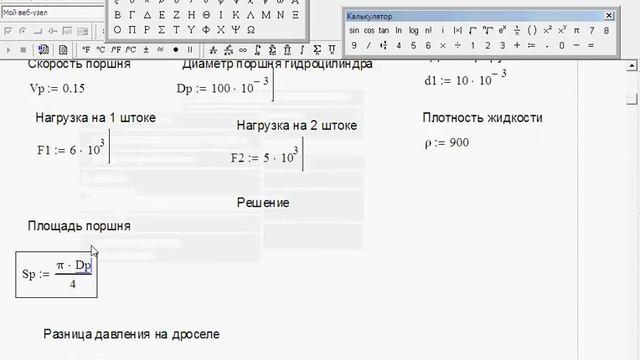Insert reciprocal 1/x operator

tap(517, 31)
